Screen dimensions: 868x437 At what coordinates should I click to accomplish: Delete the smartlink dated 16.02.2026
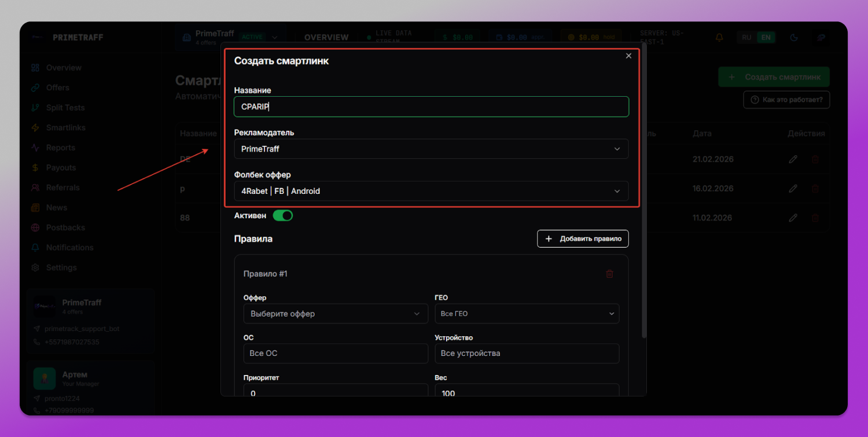coord(815,189)
